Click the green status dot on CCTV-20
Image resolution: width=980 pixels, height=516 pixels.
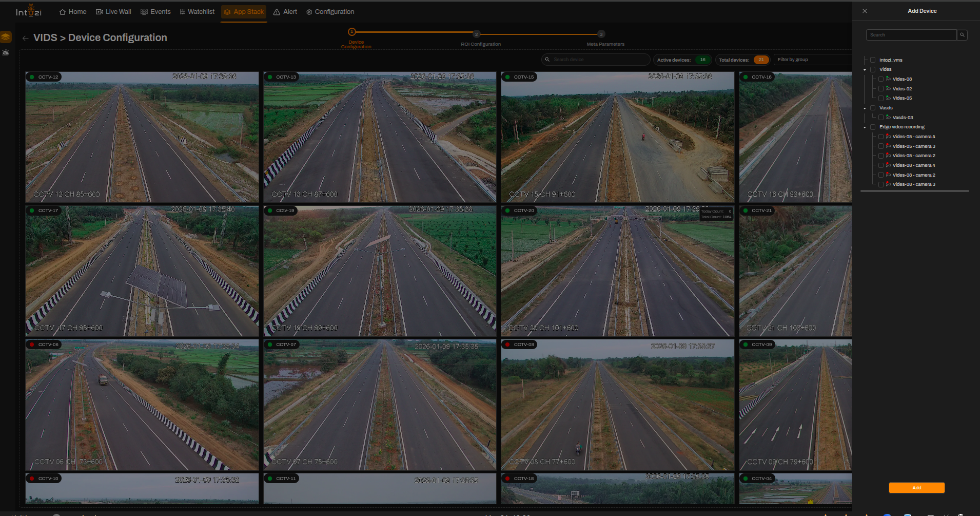[x=507, y=211]
